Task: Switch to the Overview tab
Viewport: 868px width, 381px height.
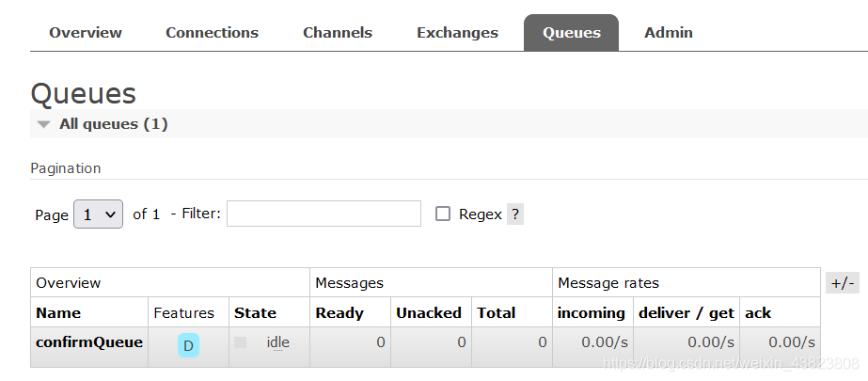Action: [x=86, y=33]
